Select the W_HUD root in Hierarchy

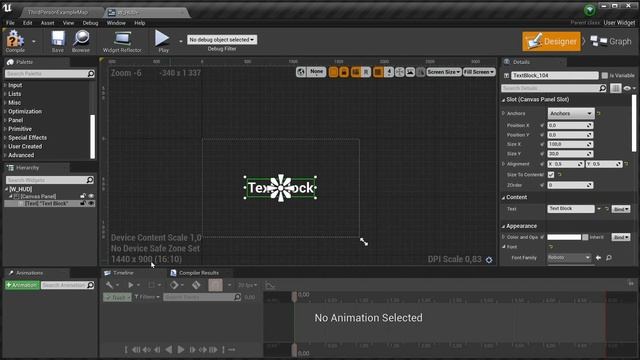point(20,189)
